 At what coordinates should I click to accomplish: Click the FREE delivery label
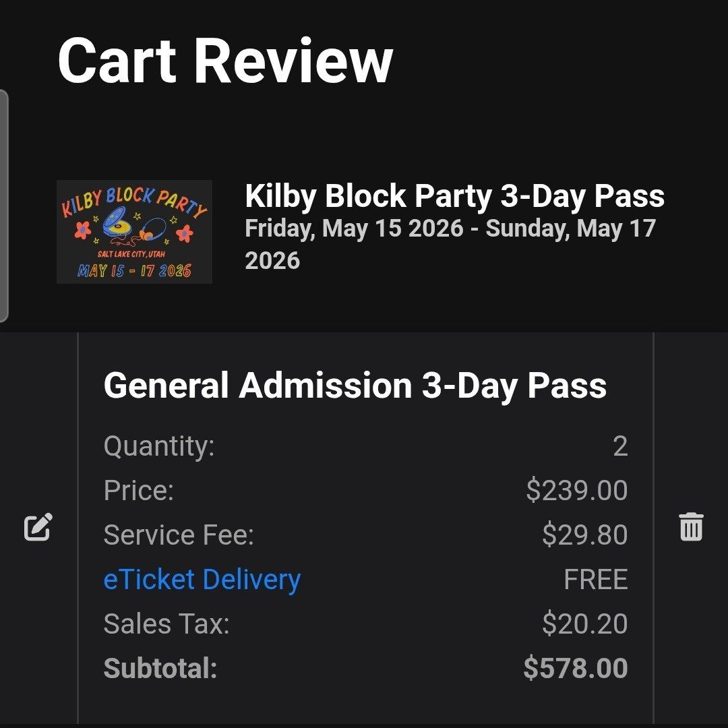(596, 579)
